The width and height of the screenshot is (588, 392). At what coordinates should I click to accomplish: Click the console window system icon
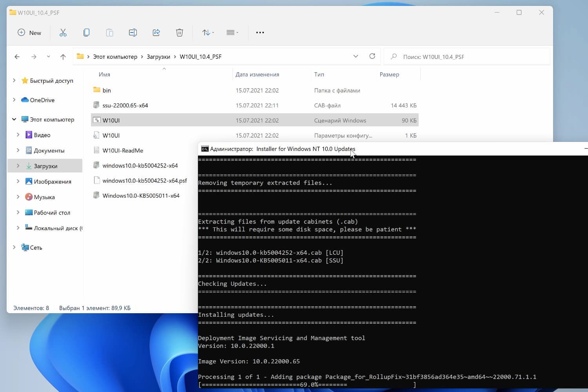(205, 149)
